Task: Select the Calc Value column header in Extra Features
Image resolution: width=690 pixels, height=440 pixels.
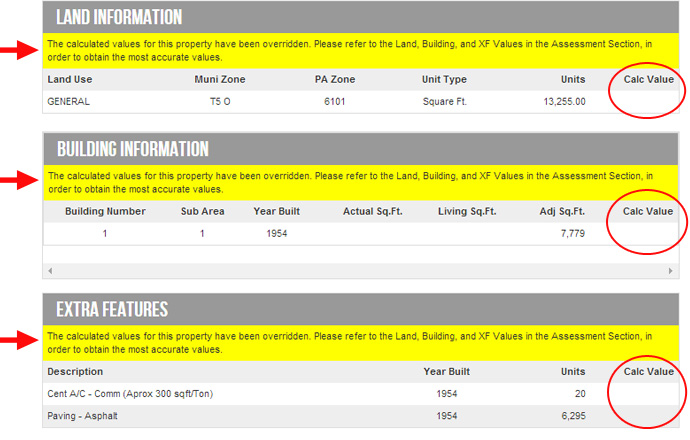Action: [649, 372]
